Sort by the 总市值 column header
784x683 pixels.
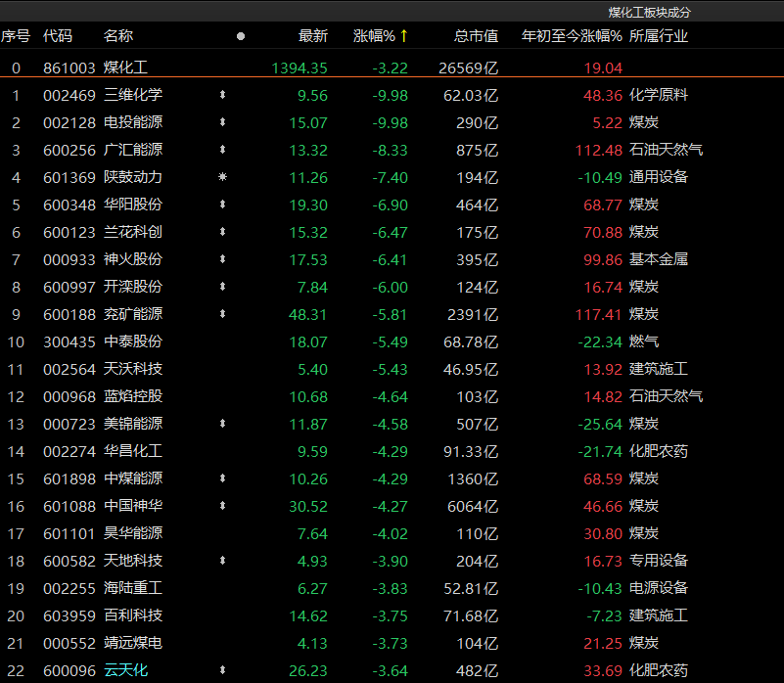click(476, 36)
